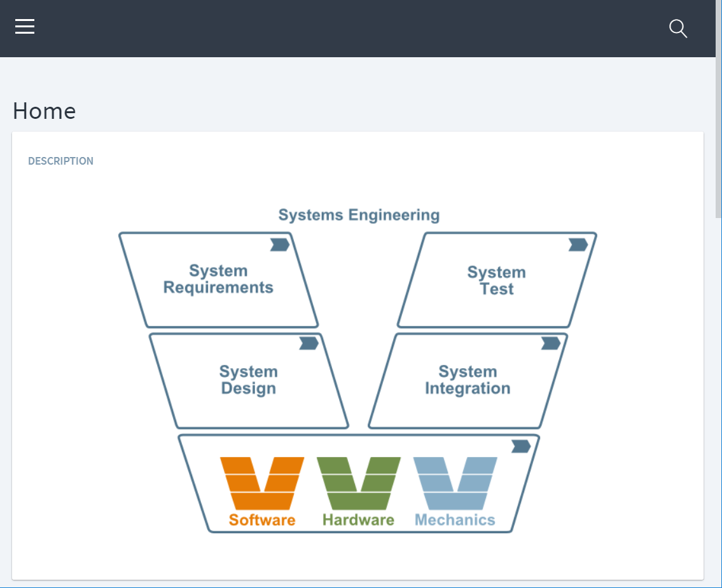Click the arrow icon in System Test box
722x588 pixels.
[578, 245]
